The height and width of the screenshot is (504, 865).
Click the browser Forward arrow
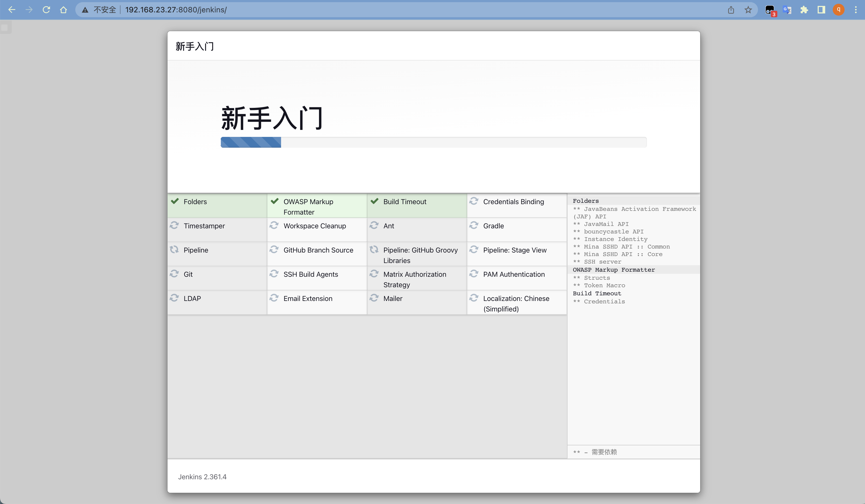pos(29,10)
